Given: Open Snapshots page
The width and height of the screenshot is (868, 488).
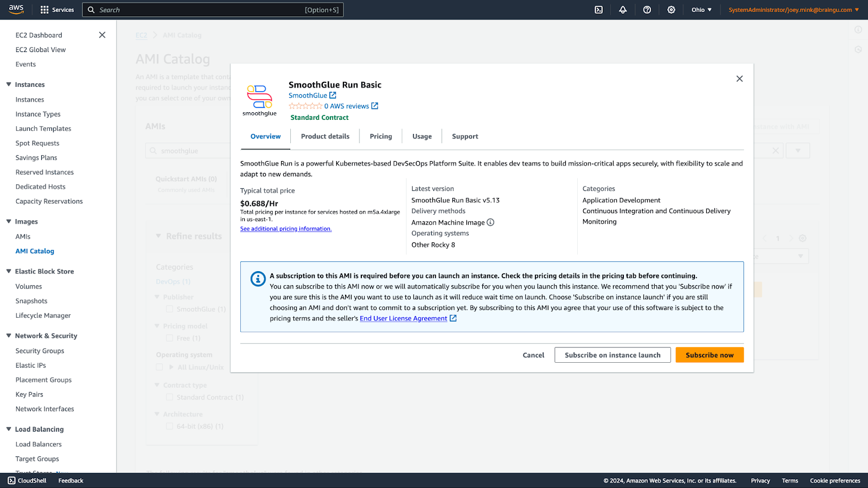Looking at the screenshot, I should tap(31, 301).
